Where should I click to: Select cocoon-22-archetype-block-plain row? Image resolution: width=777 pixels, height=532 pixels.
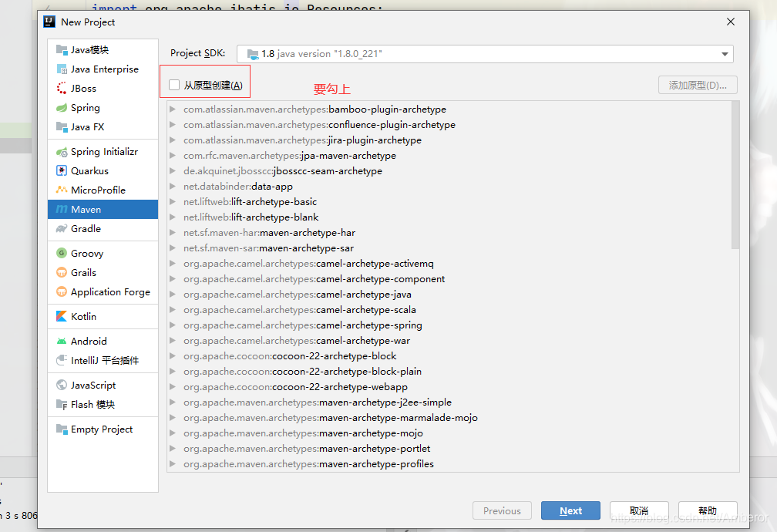click(449, 372)
